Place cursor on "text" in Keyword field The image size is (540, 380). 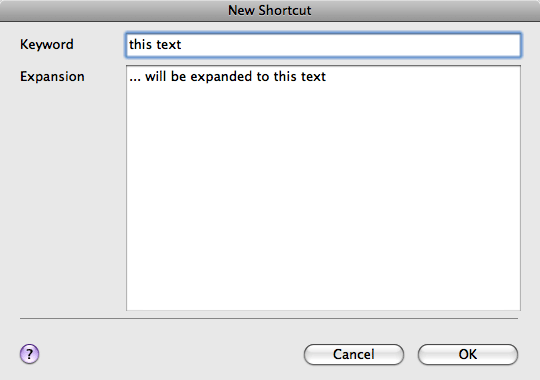pos(169,44)
